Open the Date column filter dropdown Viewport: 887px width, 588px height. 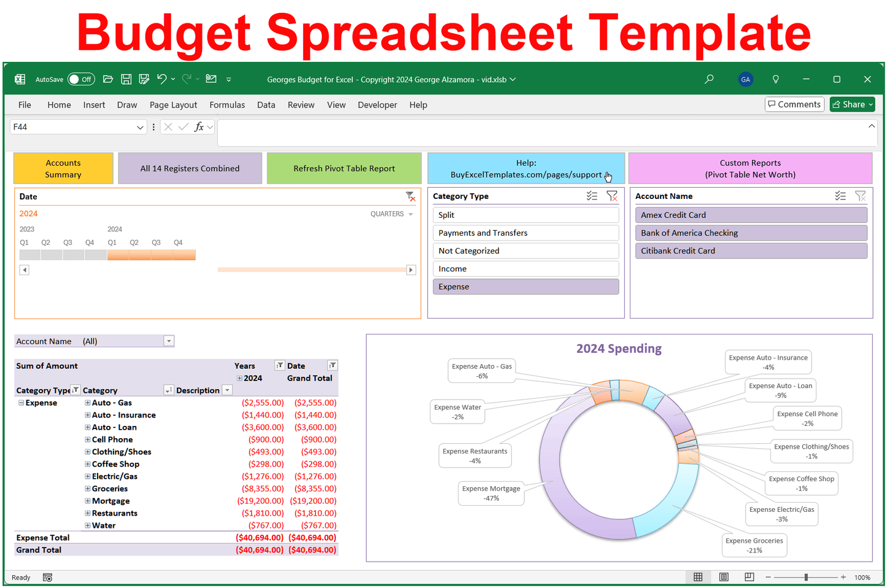tap(332, 365)
